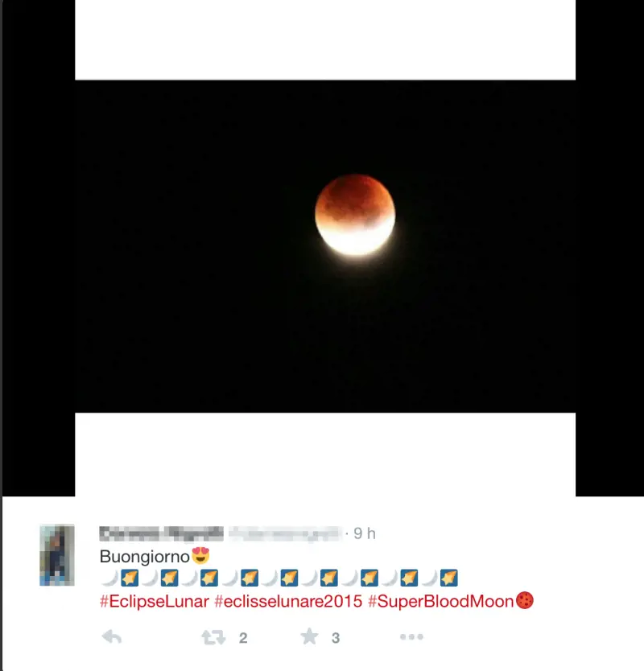The height and width of the screenshot is (671, 644).
Task: Click the retweet count 2
Action: tap(243, 638)
